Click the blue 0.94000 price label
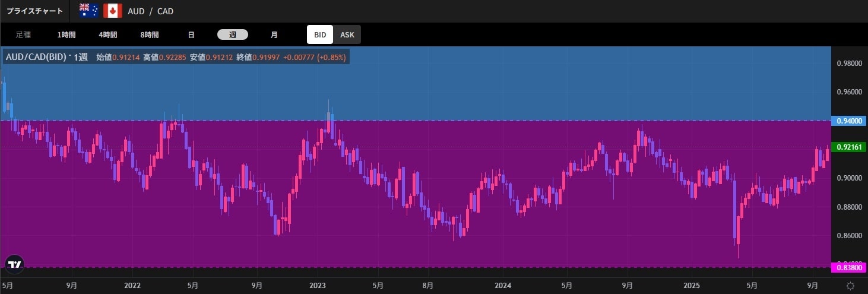Image resolution: width=868 pixels, height=294 pixels. pyautogui.click(x=849, y=121)
